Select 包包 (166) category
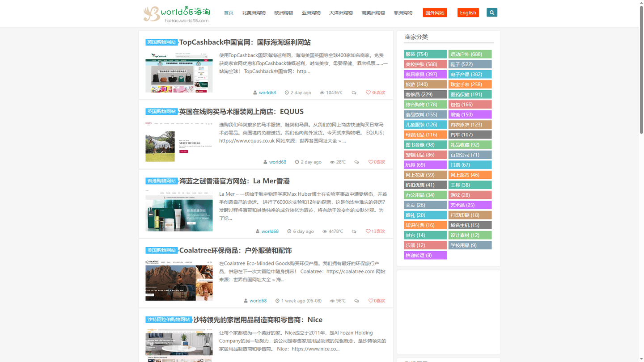The image size is (644, 362). pos(470,105)
